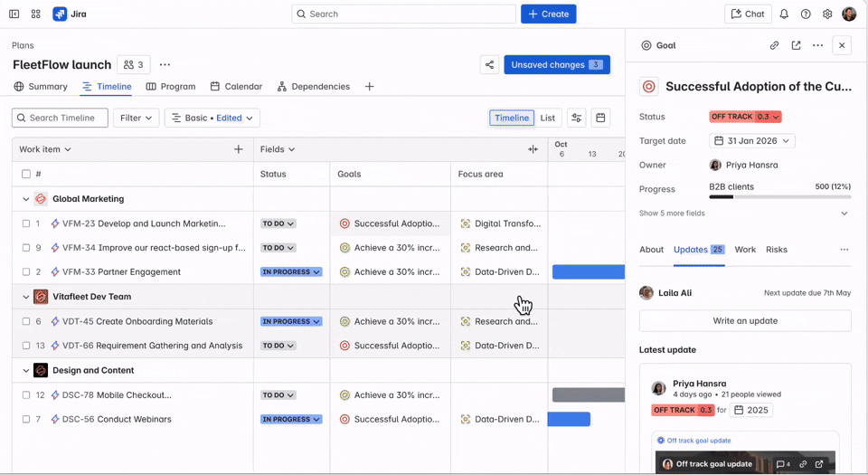Click the goal target icon beside the title
The image size is (868, 475).
pos(649,87)
